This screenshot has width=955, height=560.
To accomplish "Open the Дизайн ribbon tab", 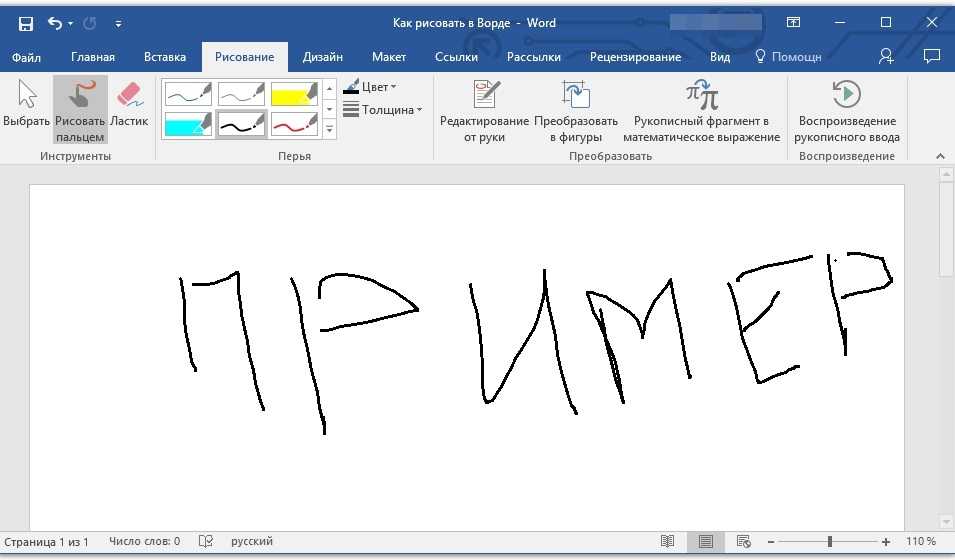I will tap(323, 57).
